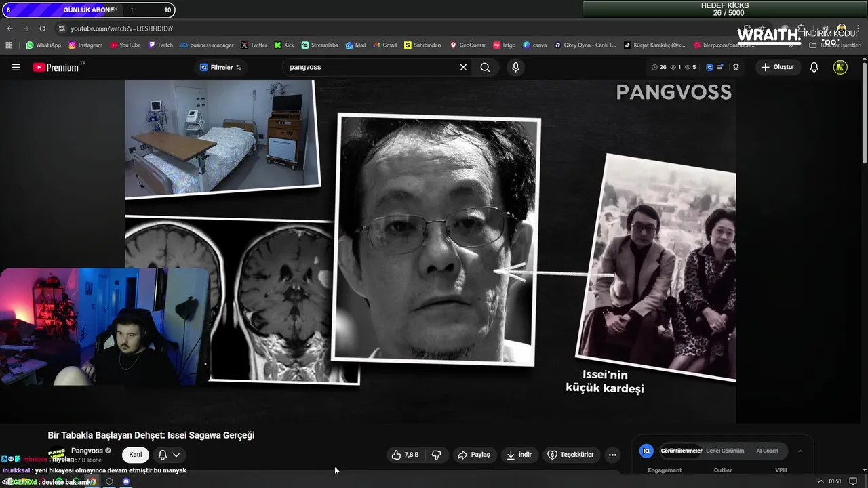The height and width of the screenshot is (488, 868).
Task: Open taskbar clock showing 01:51
Action: (835, 481)
